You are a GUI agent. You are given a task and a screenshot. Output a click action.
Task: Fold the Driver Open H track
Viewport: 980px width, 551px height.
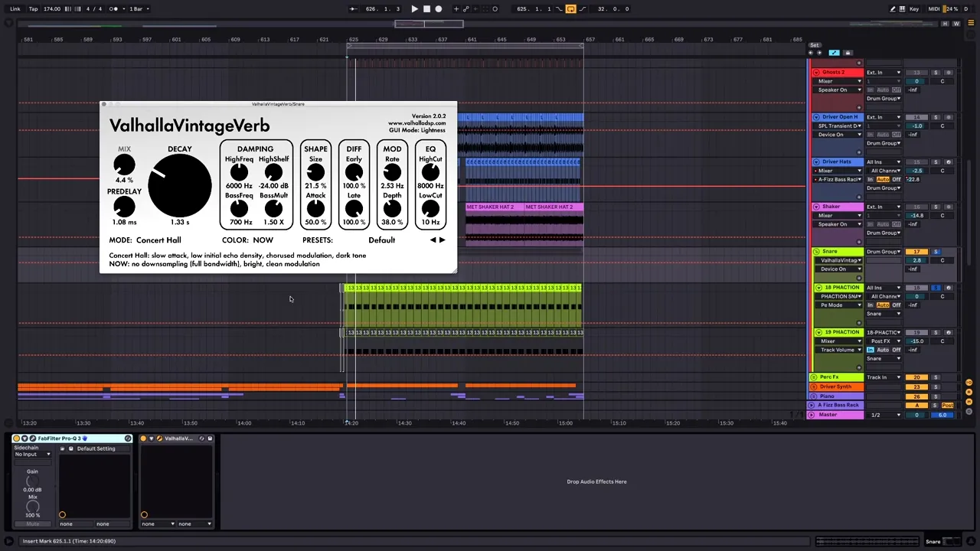click(817, 117)
